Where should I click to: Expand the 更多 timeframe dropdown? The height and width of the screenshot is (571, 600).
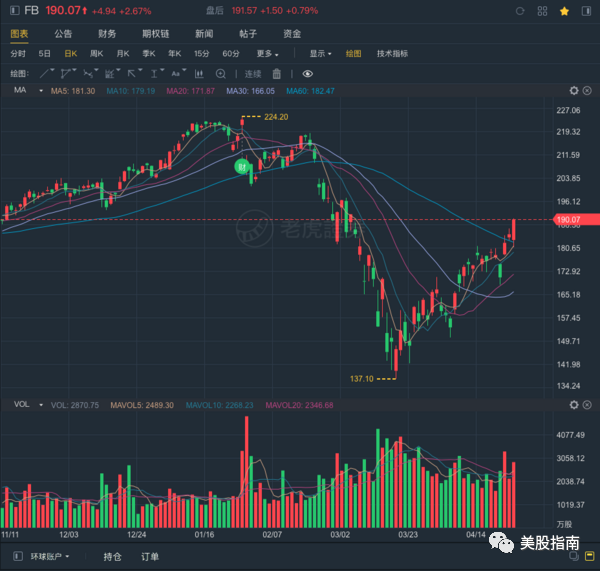click(267, 53)
